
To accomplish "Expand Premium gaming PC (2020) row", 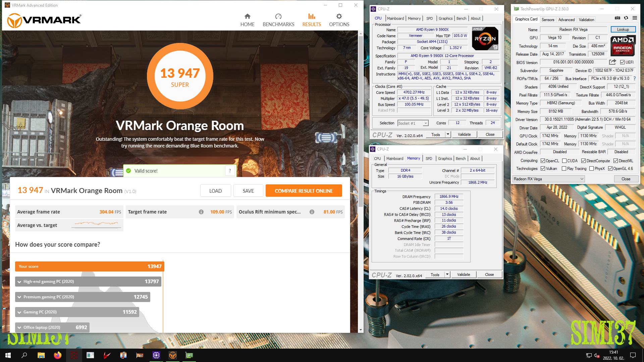I will click(83, 297).
